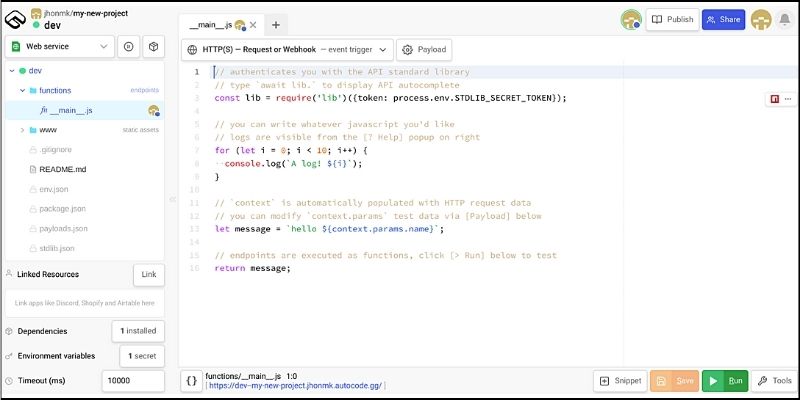Click the 'const lib = require' code line

pyautogui.click(x=390, y=98)
